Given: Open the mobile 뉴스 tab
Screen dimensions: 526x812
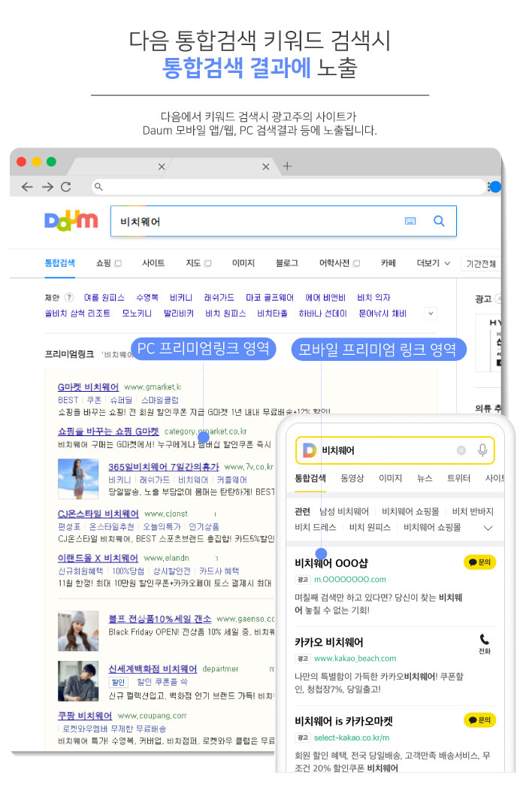Looking at the screenshot, I should coord(425,478).
